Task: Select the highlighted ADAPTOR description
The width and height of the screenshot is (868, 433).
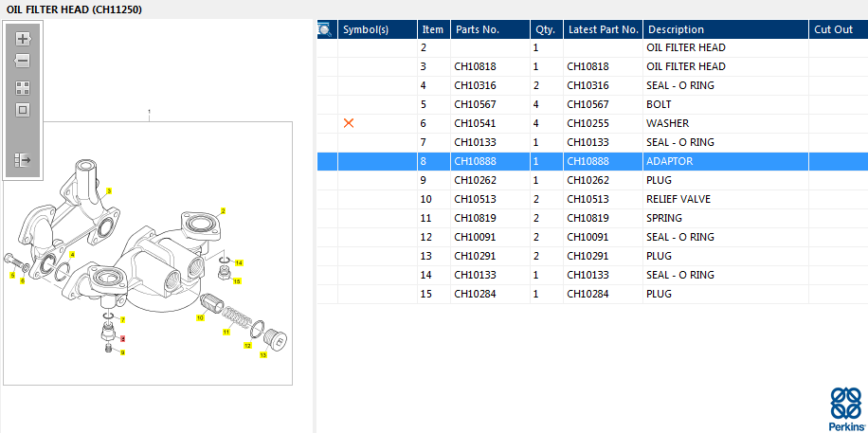Action: point(669,161)
